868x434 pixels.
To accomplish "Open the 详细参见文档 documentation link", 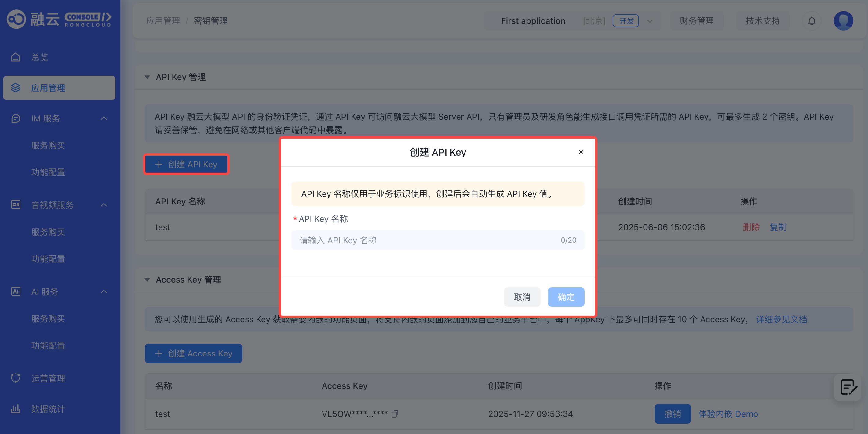I will pyautogui.click(x=781, y=319).
